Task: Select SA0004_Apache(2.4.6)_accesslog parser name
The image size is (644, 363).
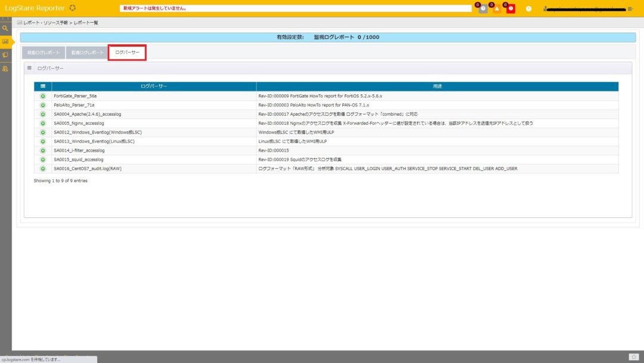Action: coord(88,114)
